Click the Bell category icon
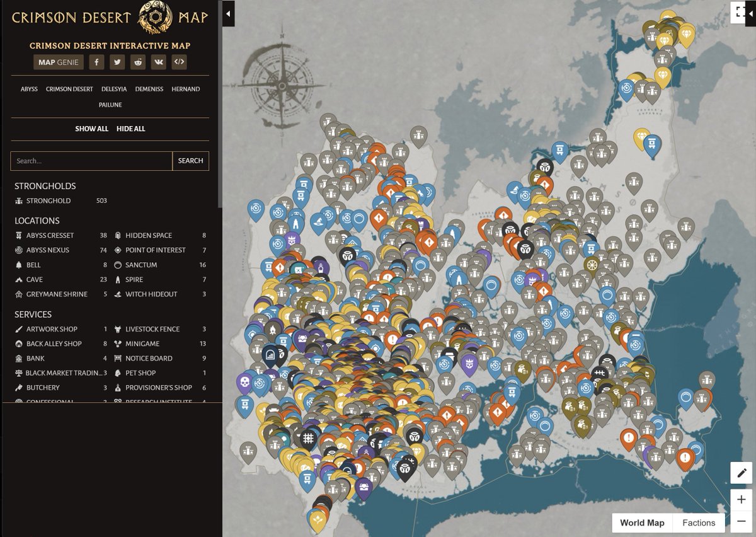The image size is (756, 537). [x=20, y=265]
